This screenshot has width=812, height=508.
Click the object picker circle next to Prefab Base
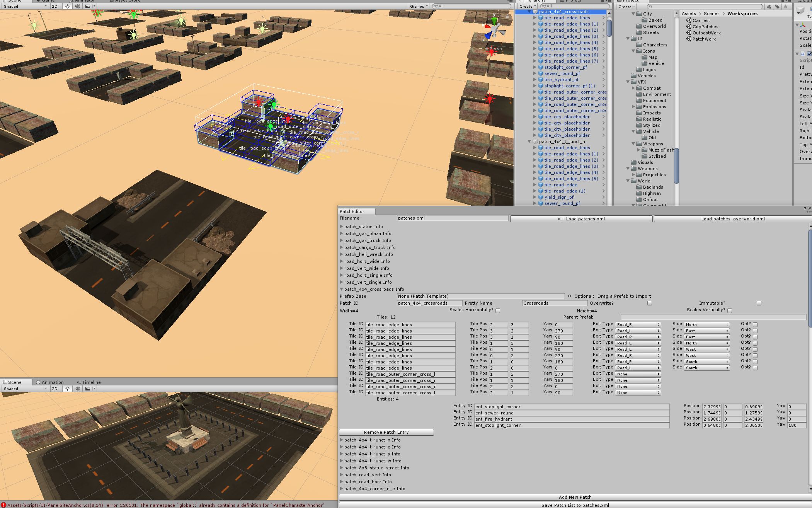point(569,296)
